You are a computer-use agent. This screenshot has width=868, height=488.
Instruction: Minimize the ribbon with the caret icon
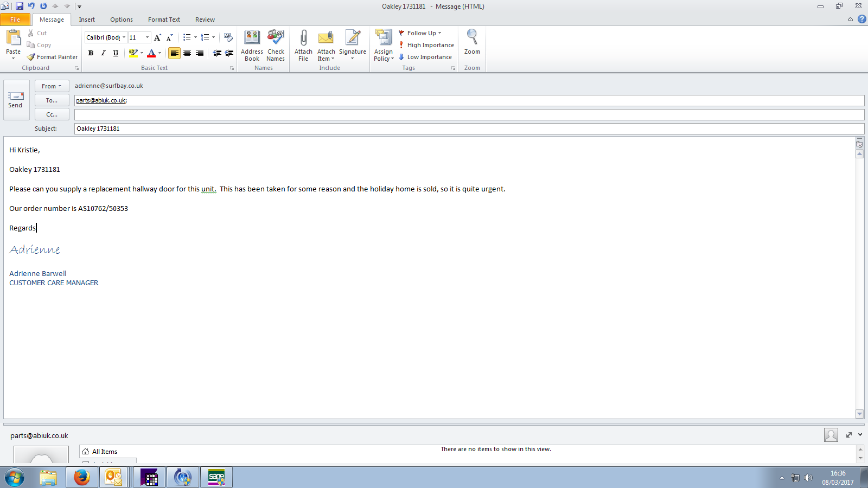850,20
